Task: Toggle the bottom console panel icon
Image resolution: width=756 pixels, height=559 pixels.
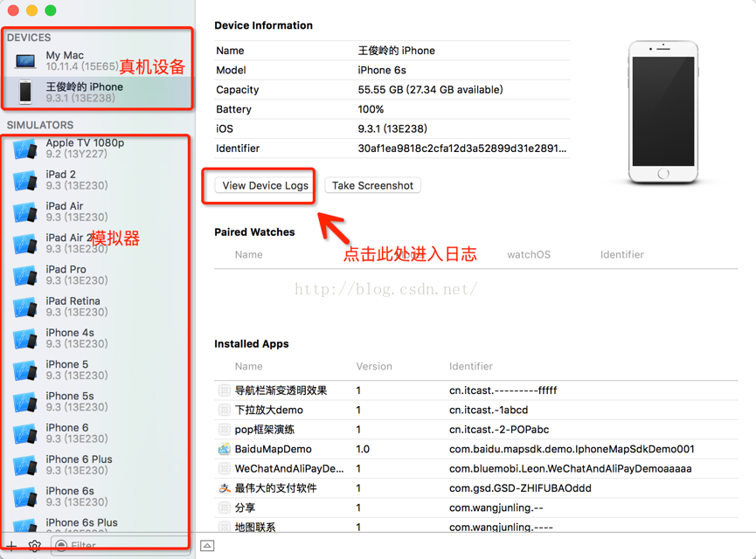Action: click(x=207, y=546)
